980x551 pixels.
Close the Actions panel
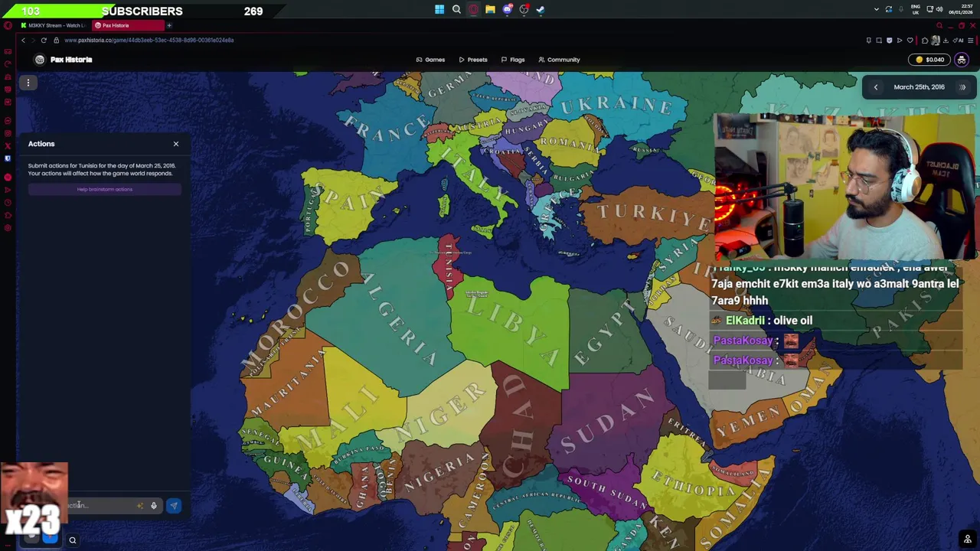tap(176, 144)
